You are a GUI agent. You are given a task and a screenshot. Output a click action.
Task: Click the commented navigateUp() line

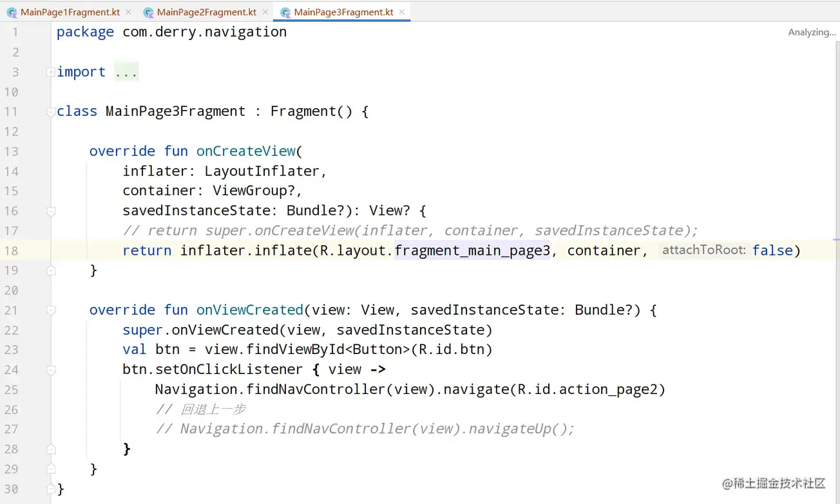(x=365, y=429)
